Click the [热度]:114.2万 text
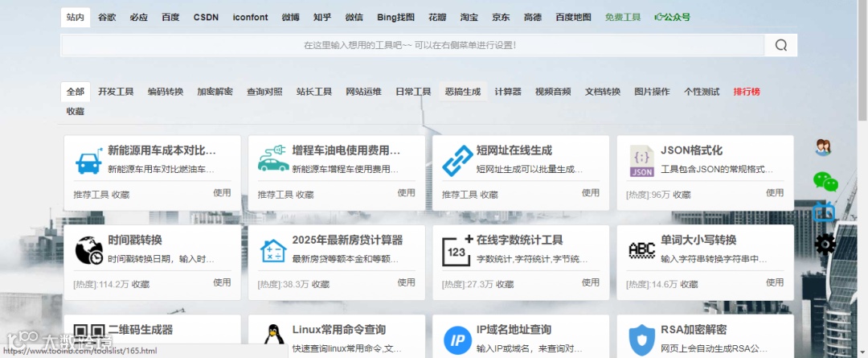The width and height of the screenshot is (868, 358). 100,284
